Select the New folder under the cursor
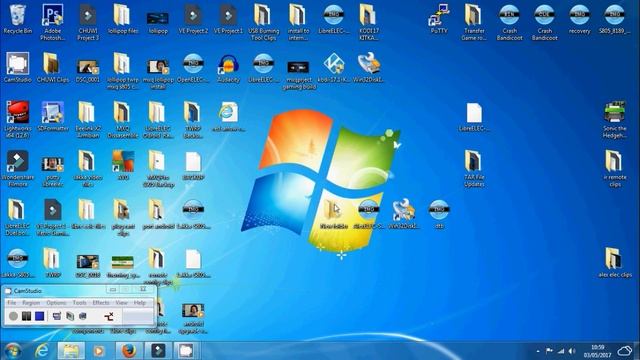The height and width of the screenshot is (360, 640). (x=333, y=214)
